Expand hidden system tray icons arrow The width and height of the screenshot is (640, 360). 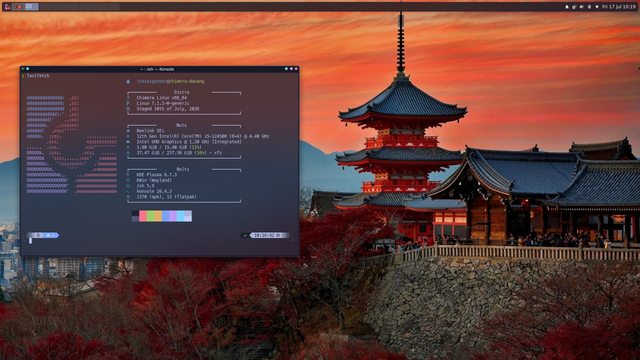[597, 7]
